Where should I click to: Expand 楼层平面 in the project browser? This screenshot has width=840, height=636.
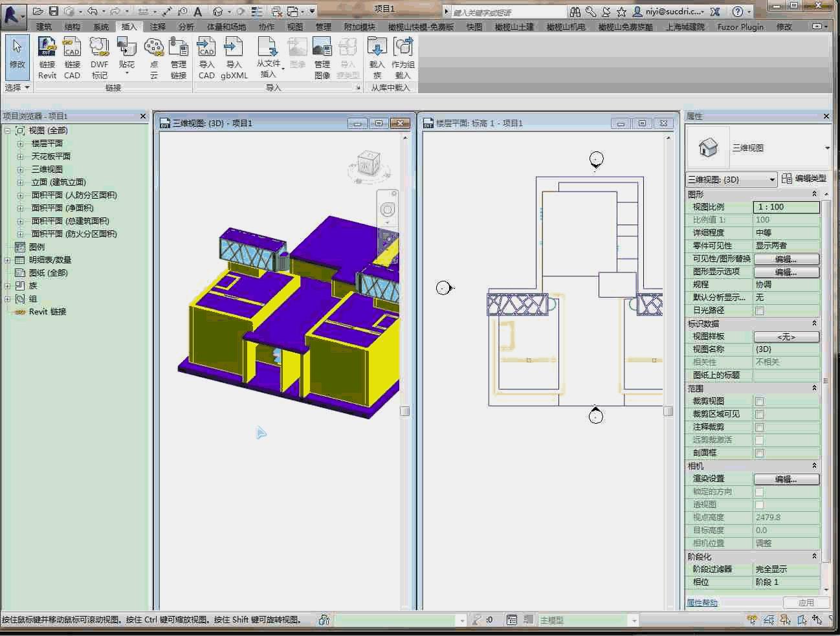tap(20, 143)
